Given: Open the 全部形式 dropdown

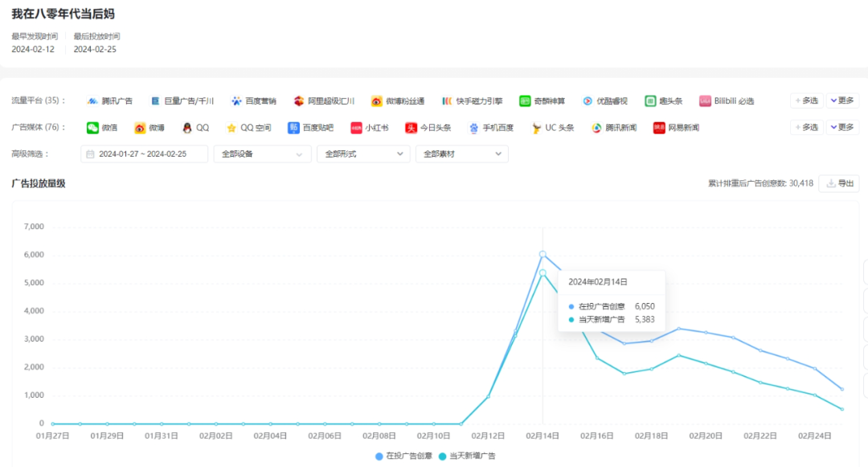Looking at the screenshot, I should click(362, 154).
